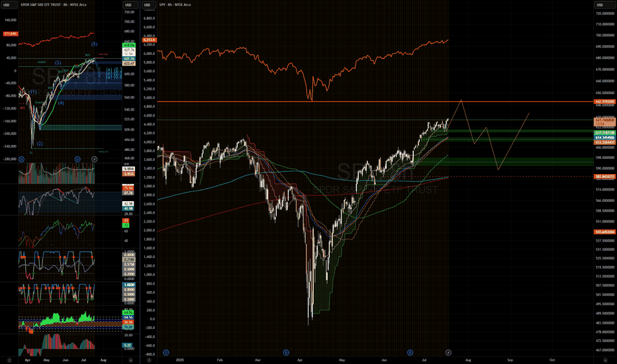Open USD currency dropdown on main chart's left scale
Screen dimensions: 617x364
[x=149, y=5]
